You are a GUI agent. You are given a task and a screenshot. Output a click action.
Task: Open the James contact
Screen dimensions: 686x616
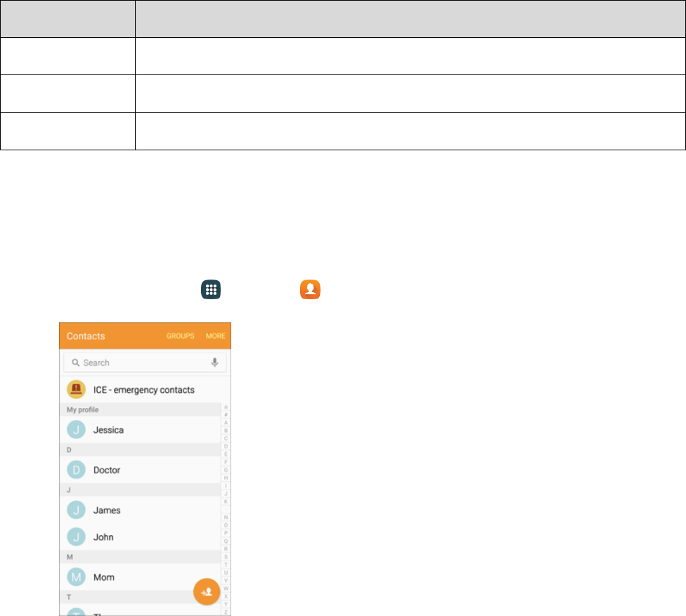coord(140,510)
